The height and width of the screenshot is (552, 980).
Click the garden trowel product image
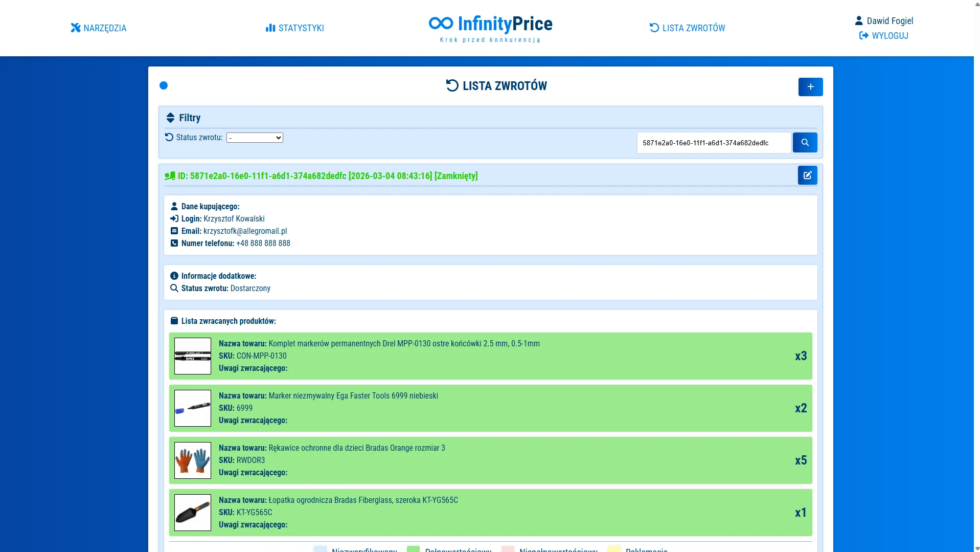[x=193, y=513]
